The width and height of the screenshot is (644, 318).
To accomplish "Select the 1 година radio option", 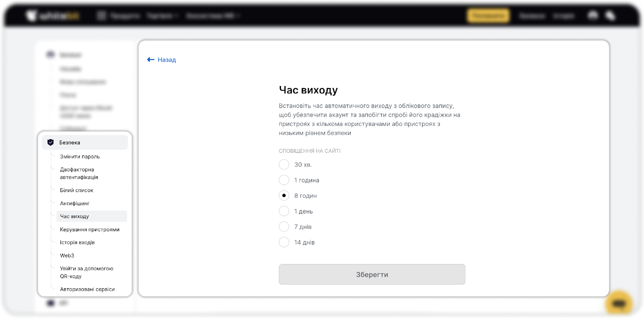I will pyautogui.click(x=284, y=180).
